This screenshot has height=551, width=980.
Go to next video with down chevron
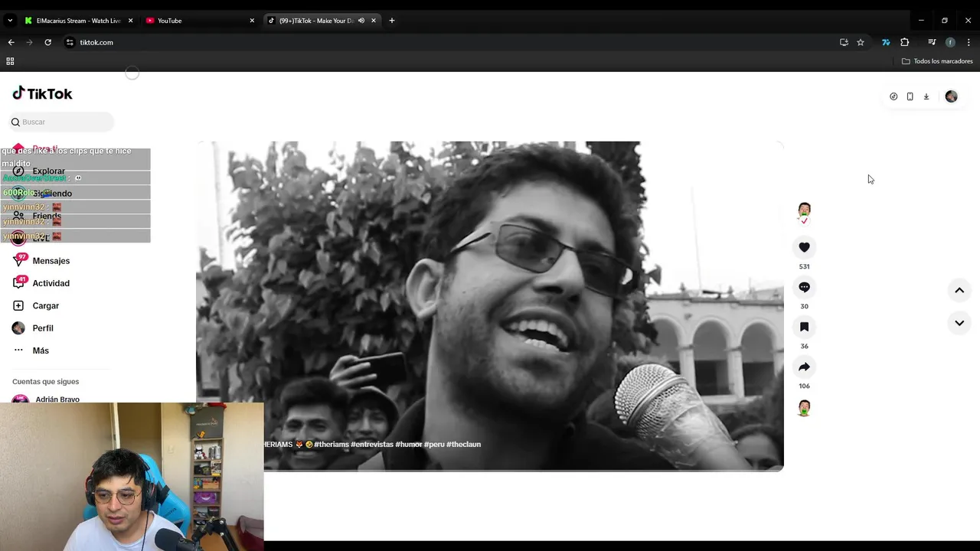959,323
